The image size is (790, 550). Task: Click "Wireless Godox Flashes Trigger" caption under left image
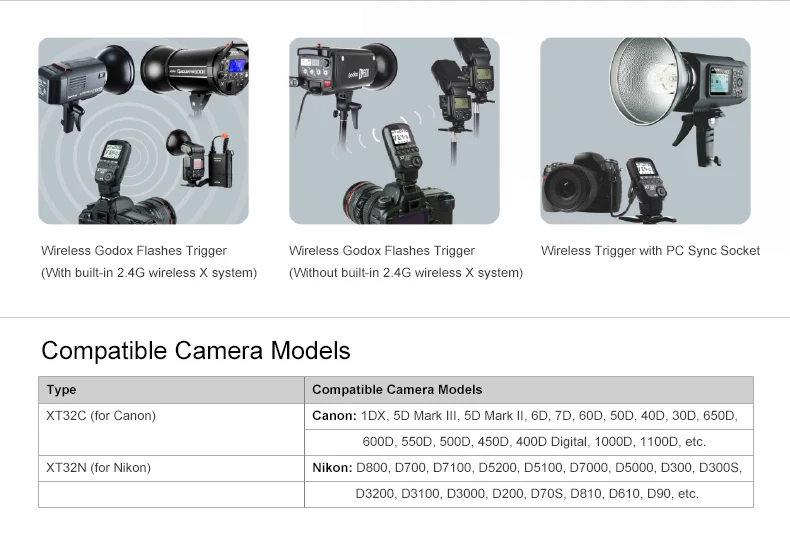pyautogui.click(x=134, y=251)
